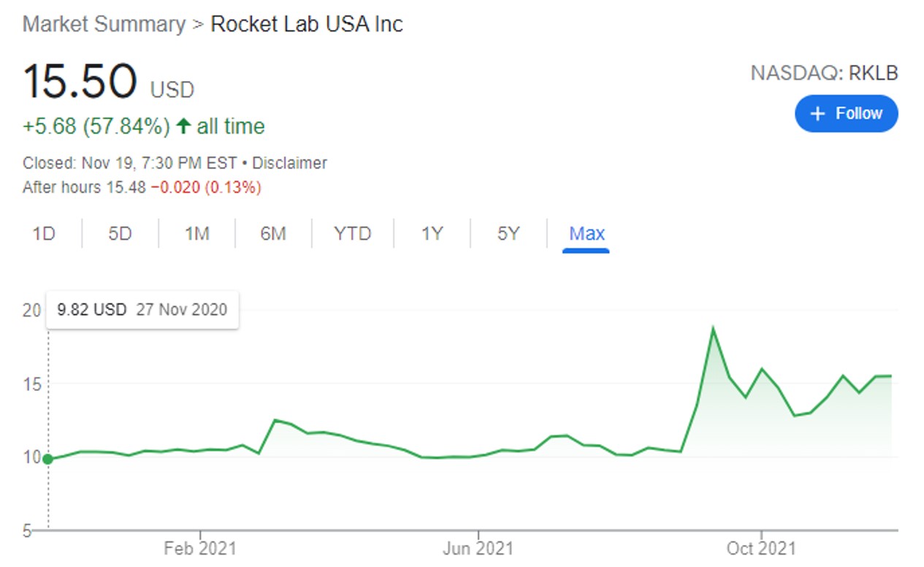Image resolution: width=924 pixels, height=567 pixels.
Task: Click the Rocket Lab USA Inc title
Action: coord(307,24)
